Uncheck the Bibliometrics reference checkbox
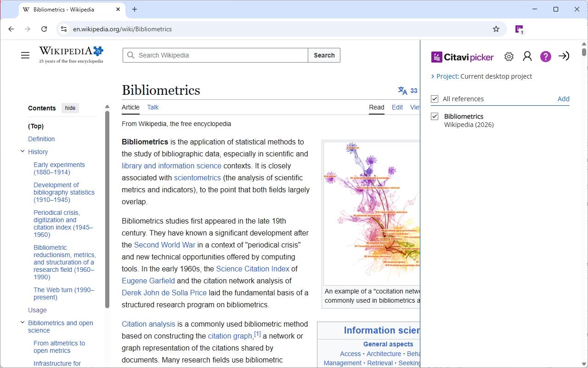The image size is (588, 368). pyautogui.click(x=435, y=116)
